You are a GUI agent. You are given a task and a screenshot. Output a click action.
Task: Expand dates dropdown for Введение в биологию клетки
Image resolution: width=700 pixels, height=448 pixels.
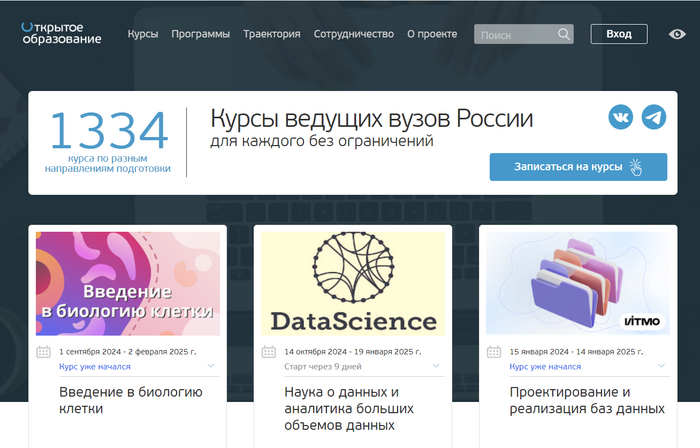point(211,366)
